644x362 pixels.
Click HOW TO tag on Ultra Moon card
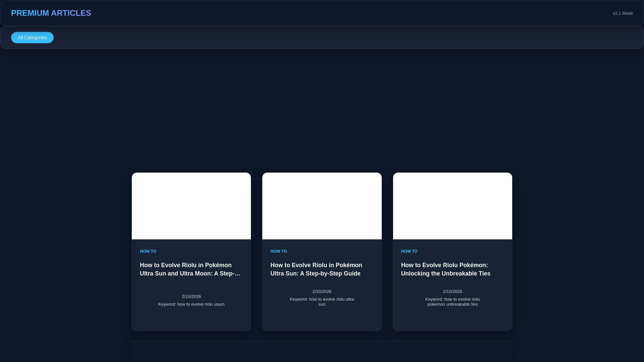tap(148, 251)
